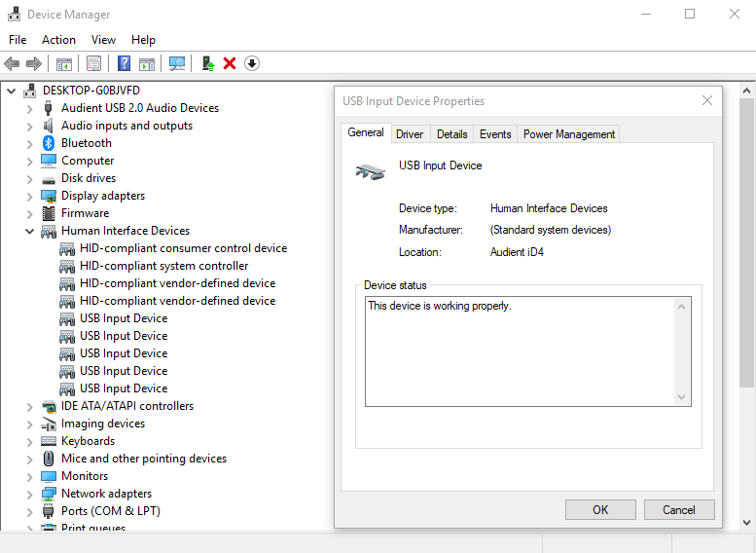The image size is (756, 553).
Task: Click the Update device driver icon
Action: 207,63
